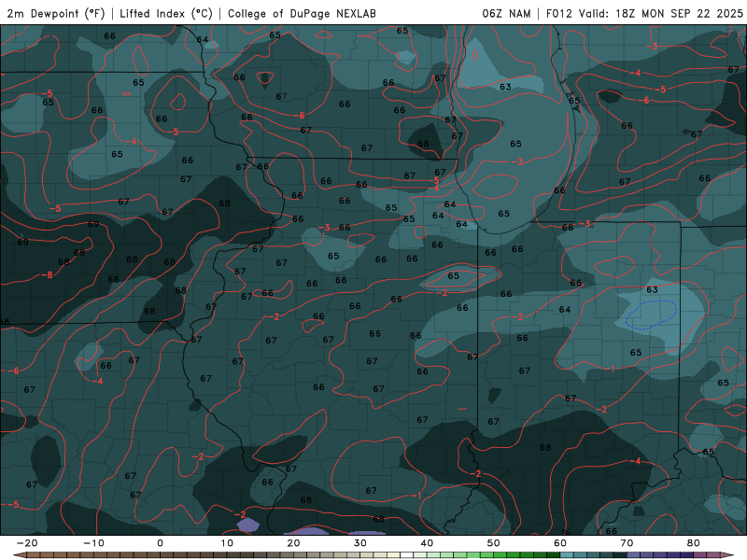Click the 0 label under the color scale
747x560 pixels.
pos(160,543)
